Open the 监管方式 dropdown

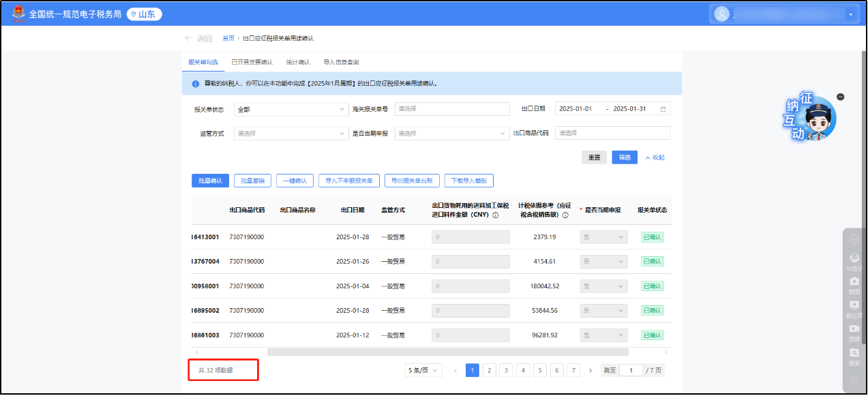tap(291, 134)
